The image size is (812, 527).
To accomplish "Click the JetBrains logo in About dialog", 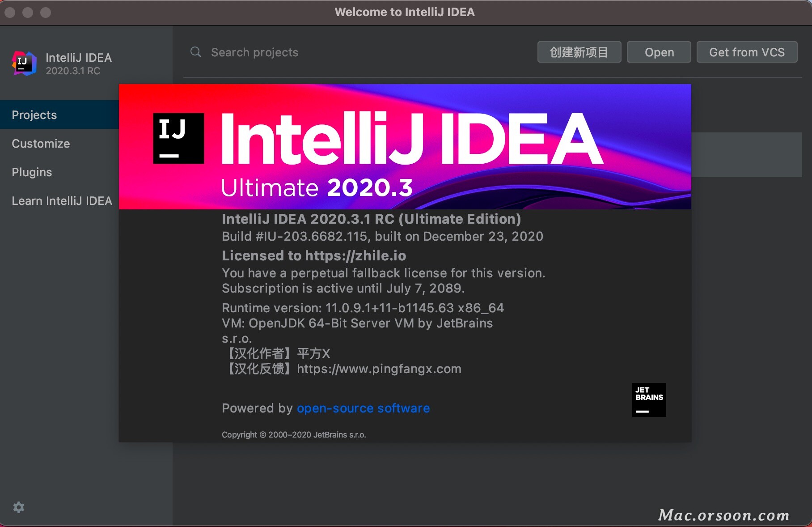I will coord(649,399).
